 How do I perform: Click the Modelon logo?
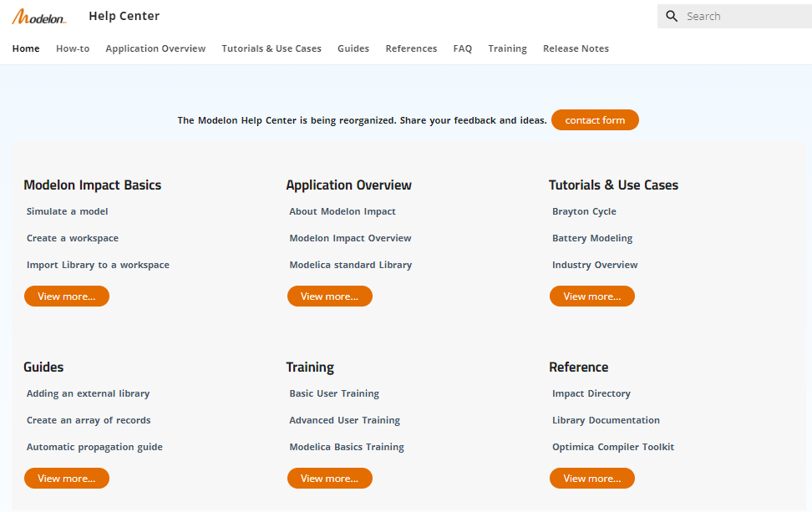39,17
